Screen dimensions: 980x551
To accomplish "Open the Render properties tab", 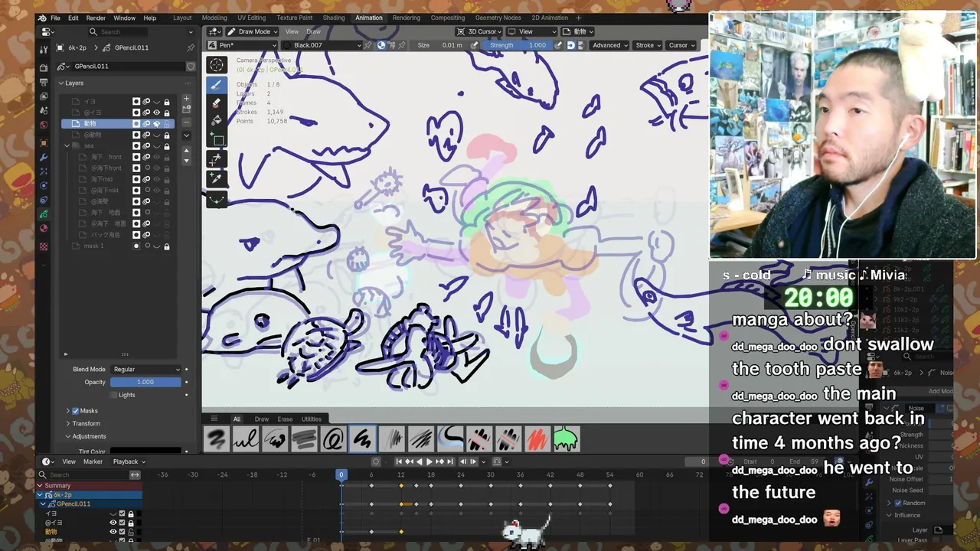I will [x=44, y=68].
